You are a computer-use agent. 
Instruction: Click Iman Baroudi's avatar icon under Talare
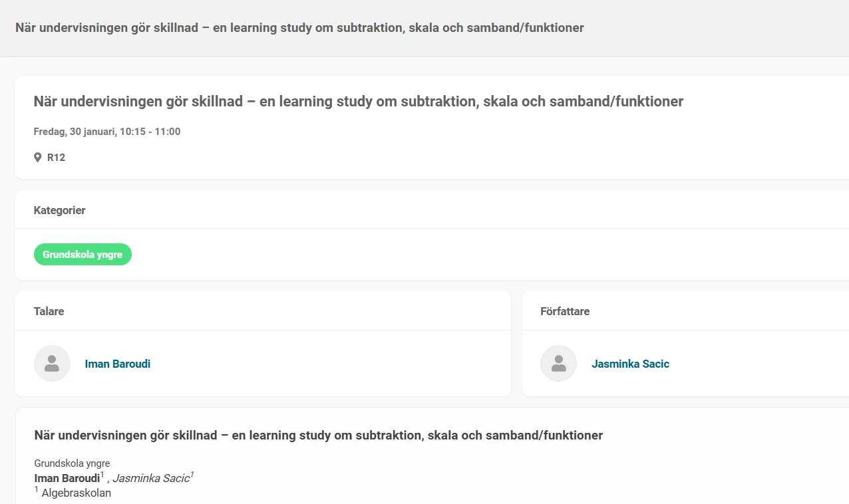52,363
